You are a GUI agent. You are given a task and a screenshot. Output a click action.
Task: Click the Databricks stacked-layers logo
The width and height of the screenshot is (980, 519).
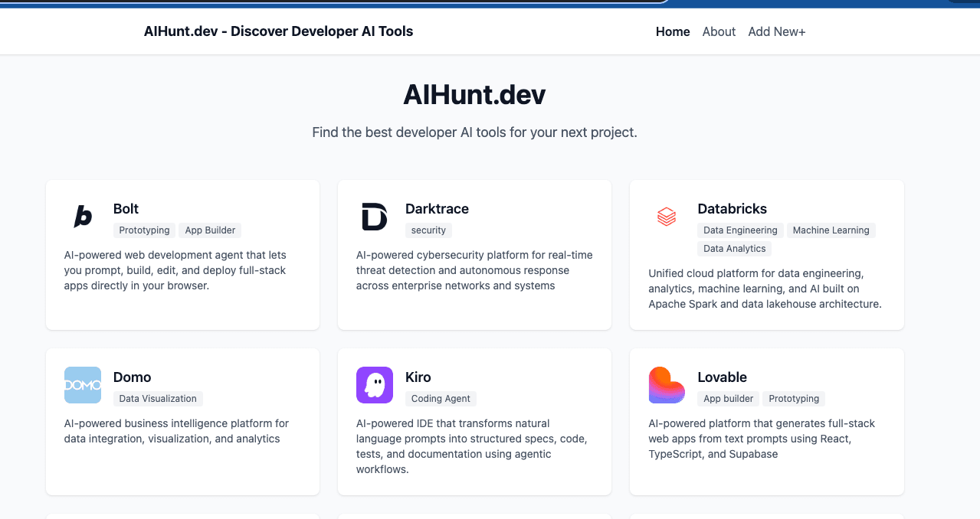point(666,217)
